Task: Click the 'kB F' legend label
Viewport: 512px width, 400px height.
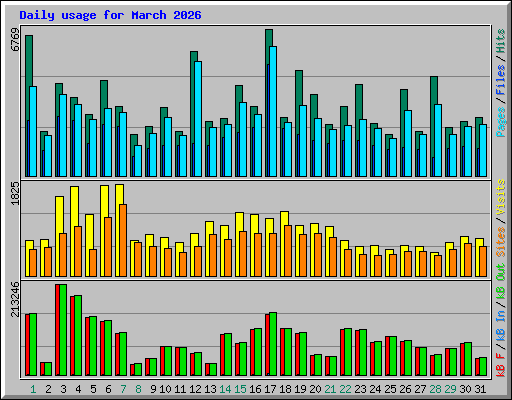Action: (x=501, y=365)
